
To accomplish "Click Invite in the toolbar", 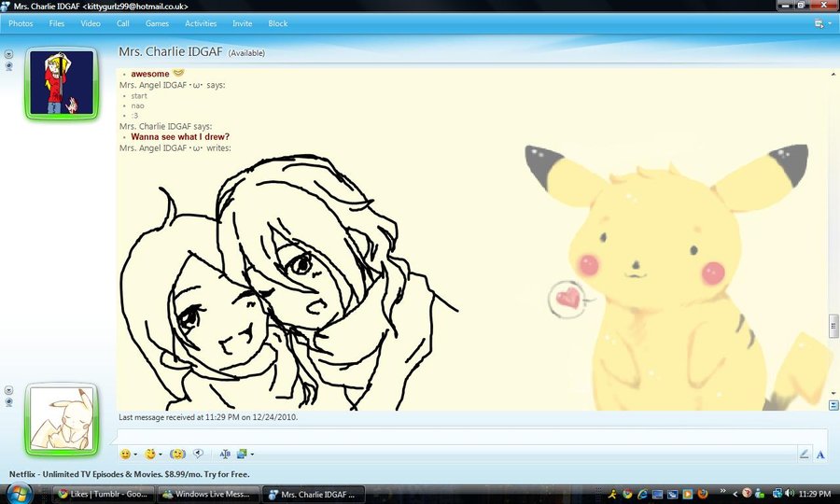I will [242, 23].
